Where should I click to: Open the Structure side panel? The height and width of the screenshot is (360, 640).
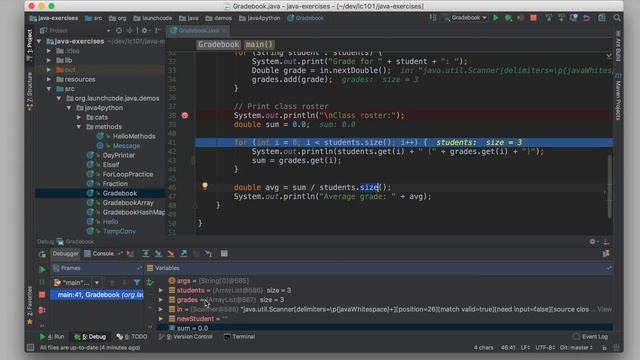[29, 92]
